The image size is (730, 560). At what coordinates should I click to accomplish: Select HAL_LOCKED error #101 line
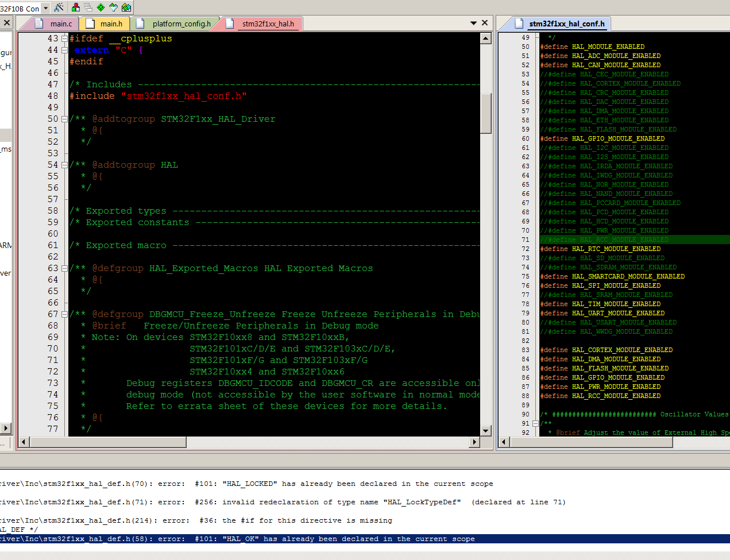pyautogui.click(x=246, y=484)
